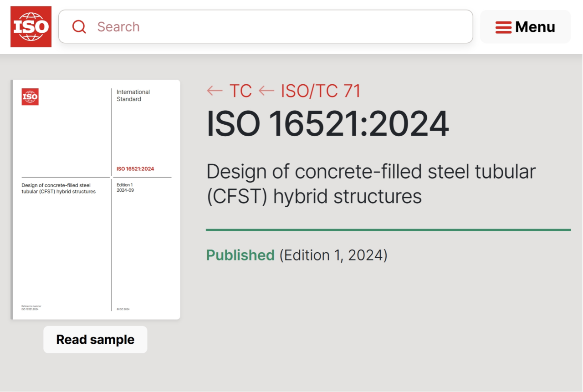Click the ISO logo in the header
The image size is (583, 392).
pyautogui.click(x=31, y=27)
